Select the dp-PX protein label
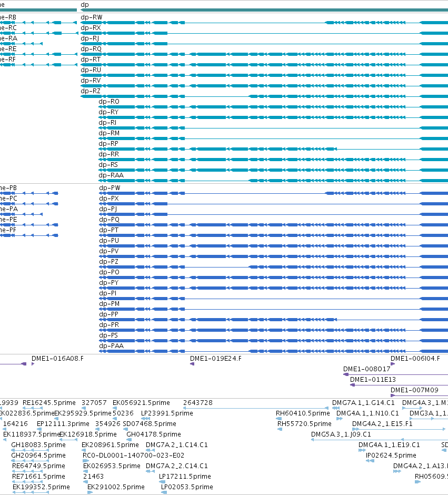The width and height of the screenshot is (448, 495). (x=109, y=198)
